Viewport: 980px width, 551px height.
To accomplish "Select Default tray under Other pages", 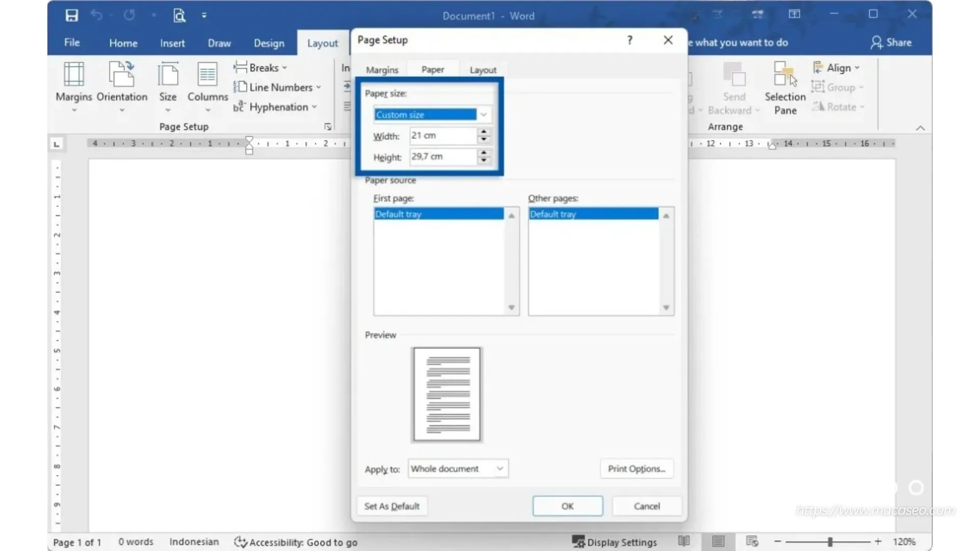I will (593, 214).
